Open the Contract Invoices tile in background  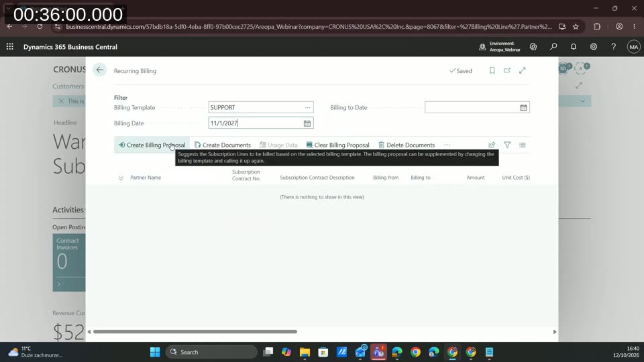tap(69, 263)
